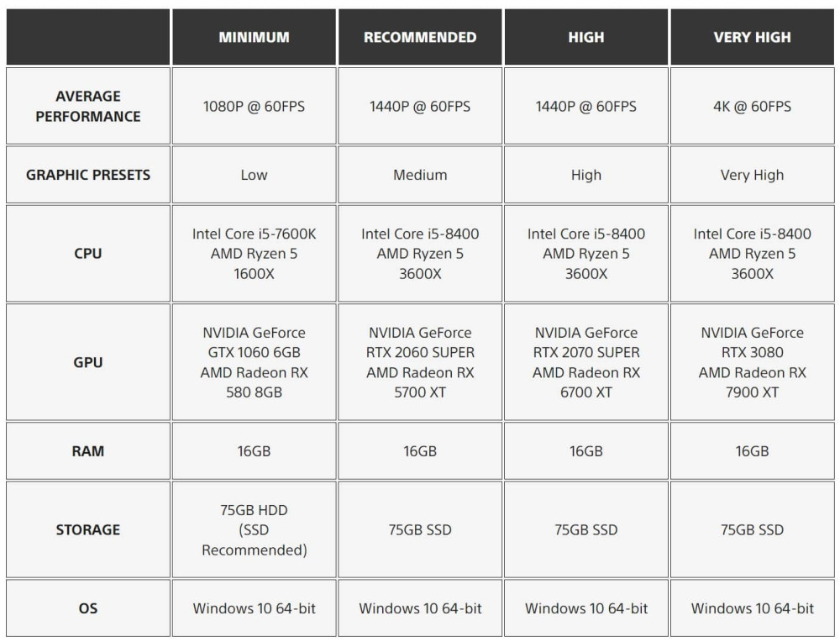
Task: Select the RTX 2070 SUPER GPU cell
Action: click(586, 362)
